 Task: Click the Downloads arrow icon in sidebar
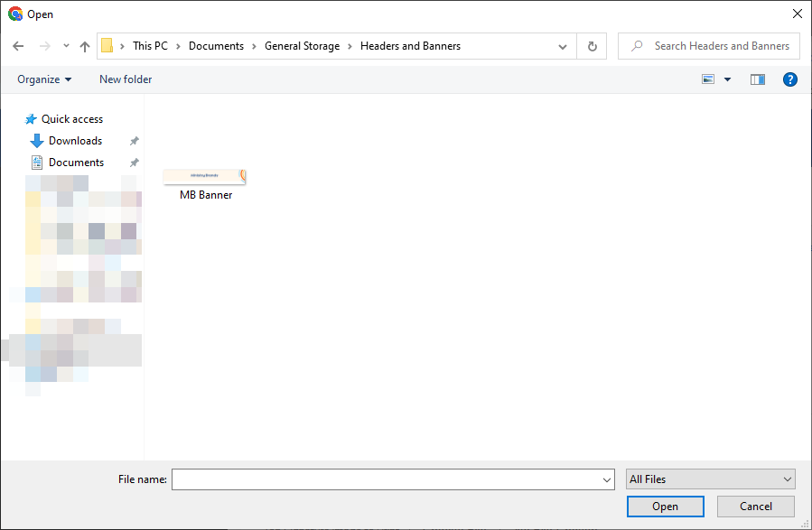tap(37, 141)
